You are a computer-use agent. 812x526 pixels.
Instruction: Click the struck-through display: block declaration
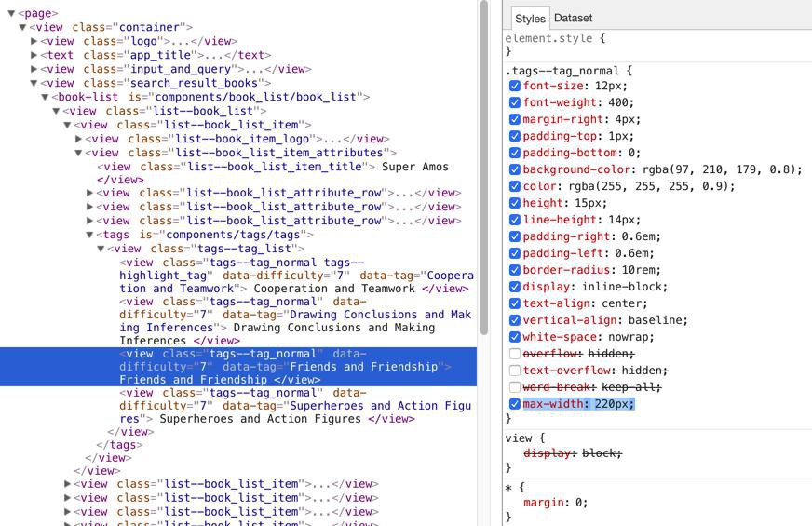pos(573,453)
